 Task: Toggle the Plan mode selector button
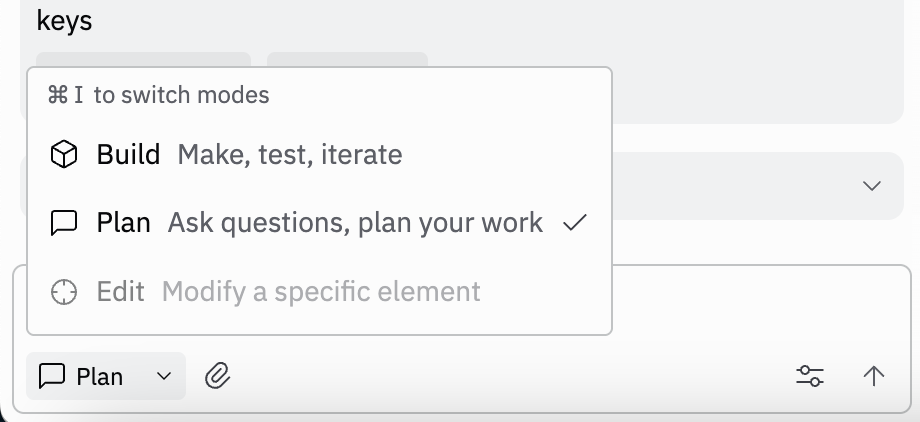pos(106,376)
